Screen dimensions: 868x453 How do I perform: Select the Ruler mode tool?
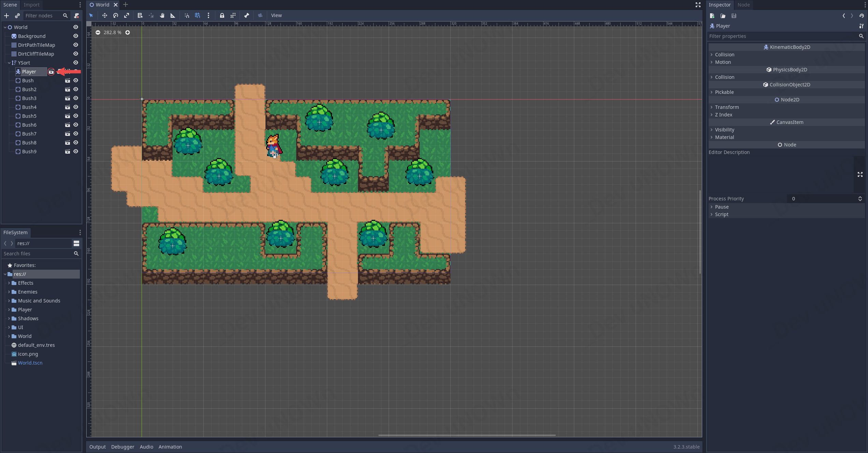click(173, 15)
